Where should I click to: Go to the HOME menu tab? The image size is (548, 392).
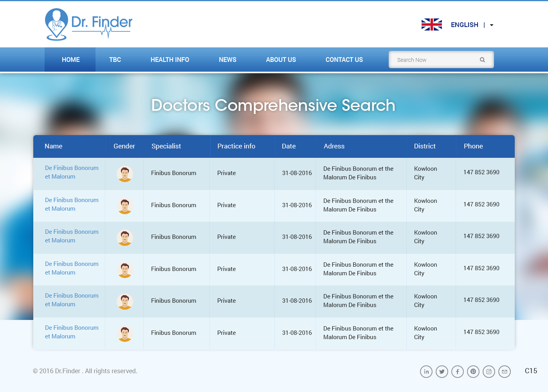[x=70, y=60]
